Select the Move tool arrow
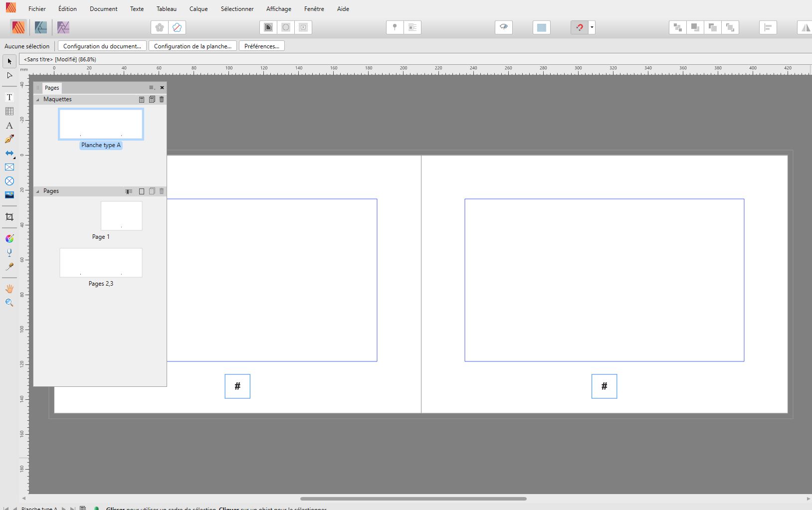 click(x=9, y=61)
